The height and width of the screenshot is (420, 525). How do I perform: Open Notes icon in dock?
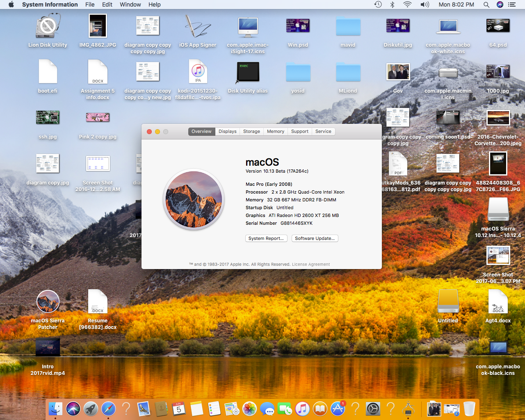click(196, 409)
